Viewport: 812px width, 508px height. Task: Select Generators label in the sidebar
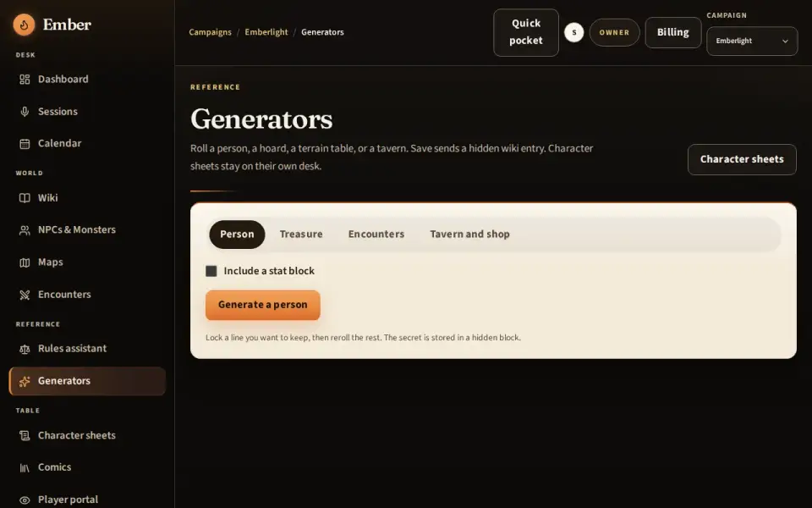pos(63,381)
